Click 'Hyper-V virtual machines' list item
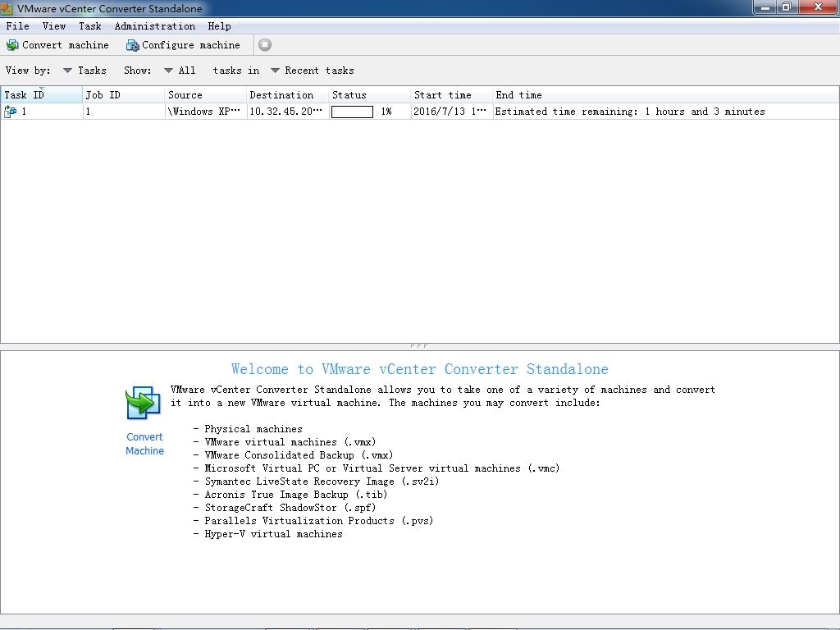The height and width of the screenshot is (630, 840). (273, 534)
